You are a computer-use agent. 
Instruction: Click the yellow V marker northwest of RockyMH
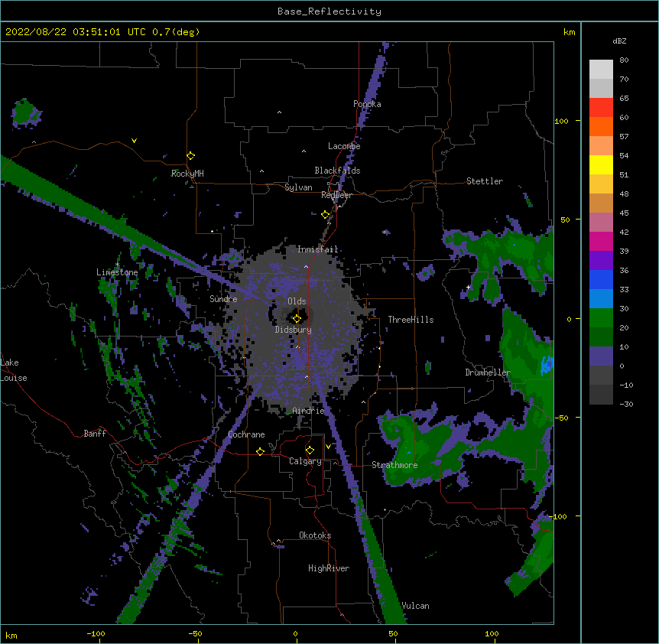pyautogui.click(x=134, y=141)
